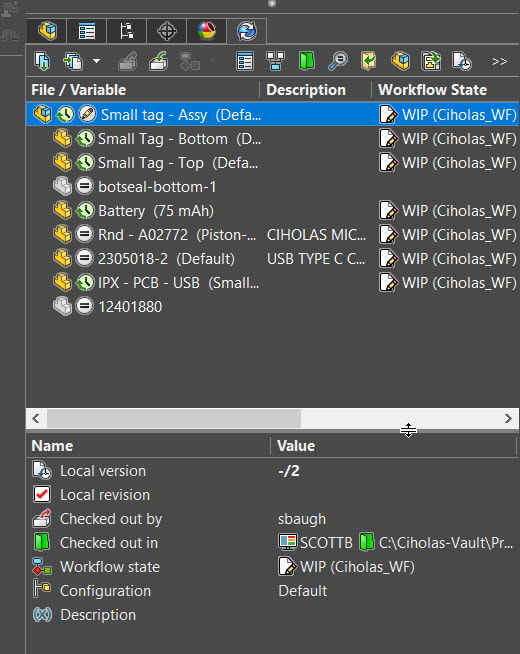Switch to the DimXpertManager crosshair tab
Image resolution: width=520 pixels, height=654 pixels.
point(166,31)
